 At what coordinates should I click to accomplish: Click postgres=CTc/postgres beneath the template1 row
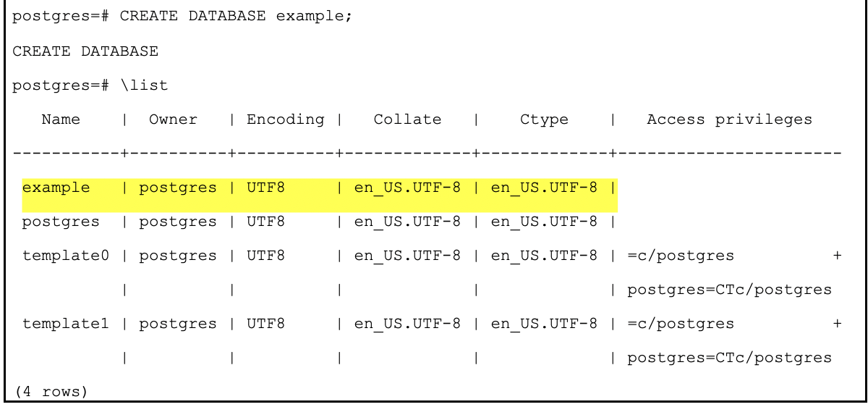[729, 358]
